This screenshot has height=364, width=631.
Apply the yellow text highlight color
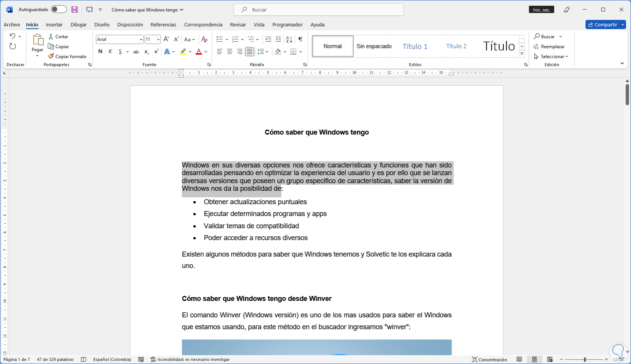click(183, 52)
